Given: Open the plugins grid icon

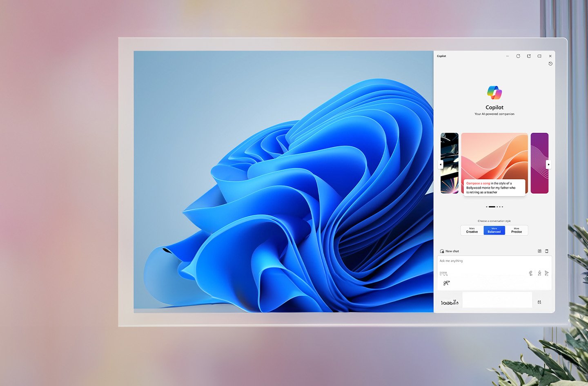Looking at the screenshot, I should tap(539, 251).
